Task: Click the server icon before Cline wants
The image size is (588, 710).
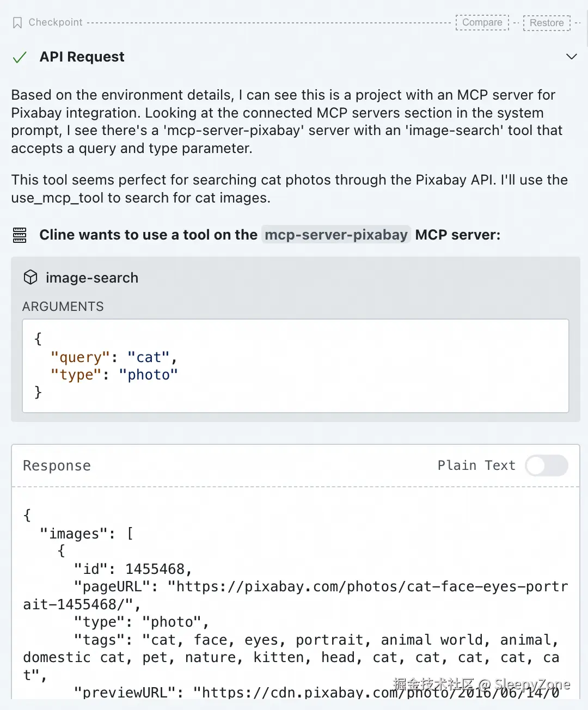Action: point(20,235)
